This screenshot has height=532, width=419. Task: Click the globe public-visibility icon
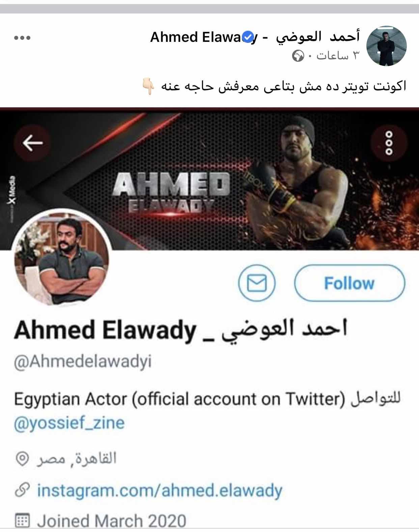coord(298,56)
